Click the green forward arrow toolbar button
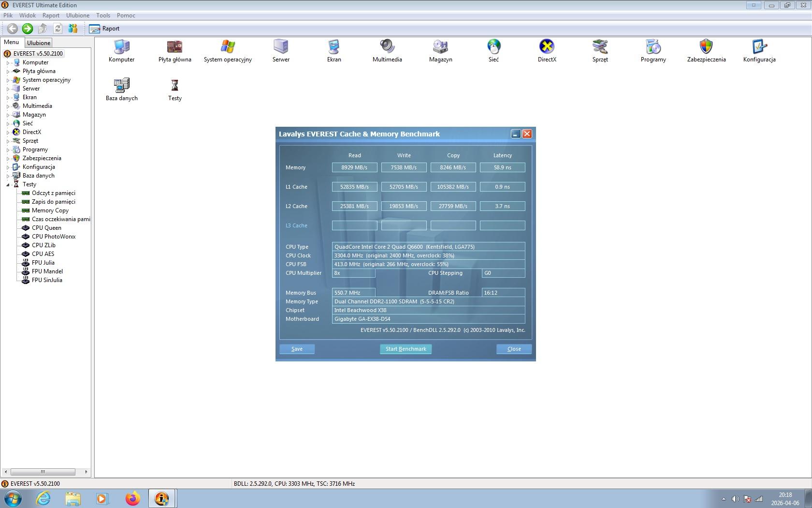Viewport: 812px width, 508px height. (28, 29)
